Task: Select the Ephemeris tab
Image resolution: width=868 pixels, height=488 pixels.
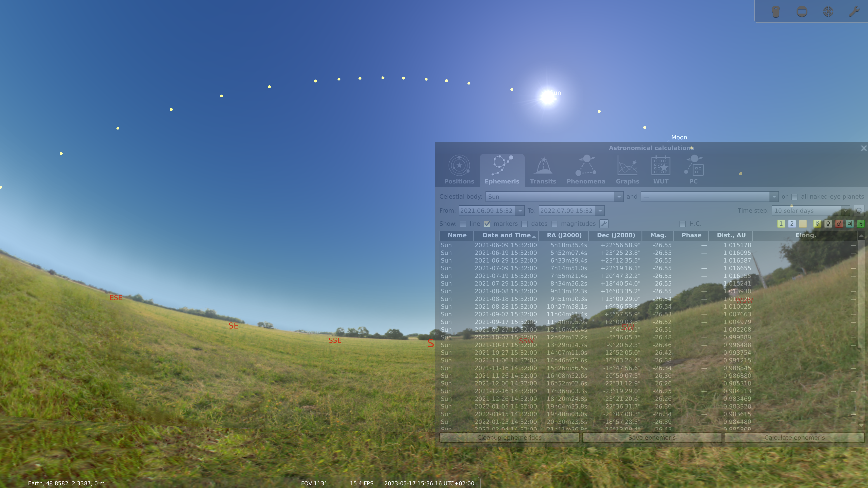Action: (x=502, y=170)
